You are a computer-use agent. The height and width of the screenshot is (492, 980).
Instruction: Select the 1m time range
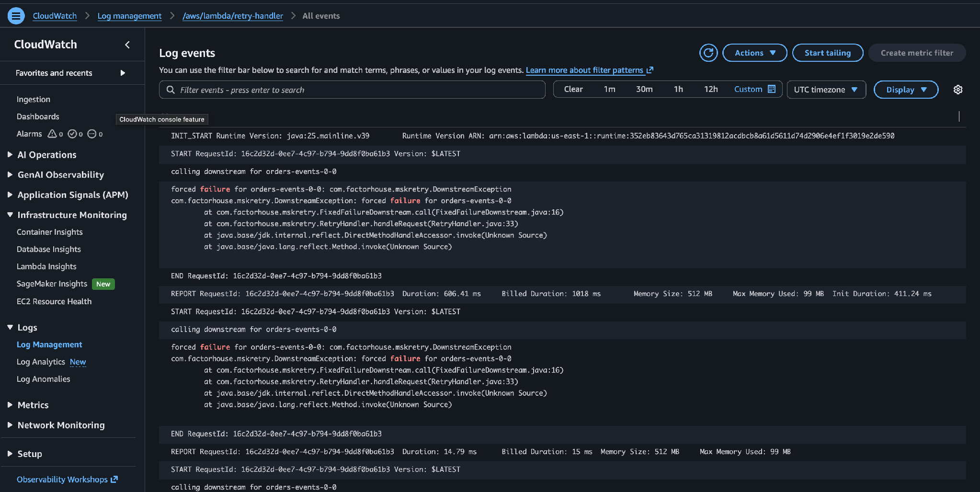pyautogui.click(x=609, y=89)
